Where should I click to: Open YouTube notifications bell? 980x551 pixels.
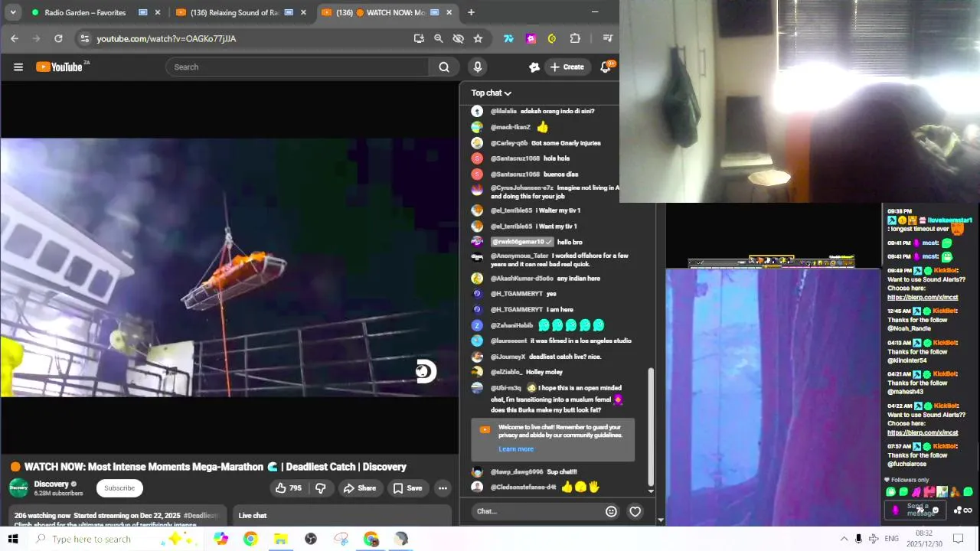tap(606, 67)
